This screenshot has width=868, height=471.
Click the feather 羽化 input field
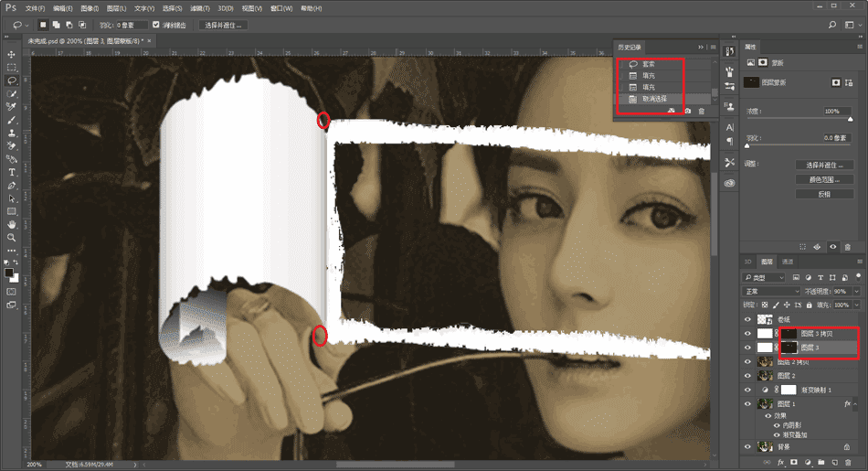tap(133, 25)
